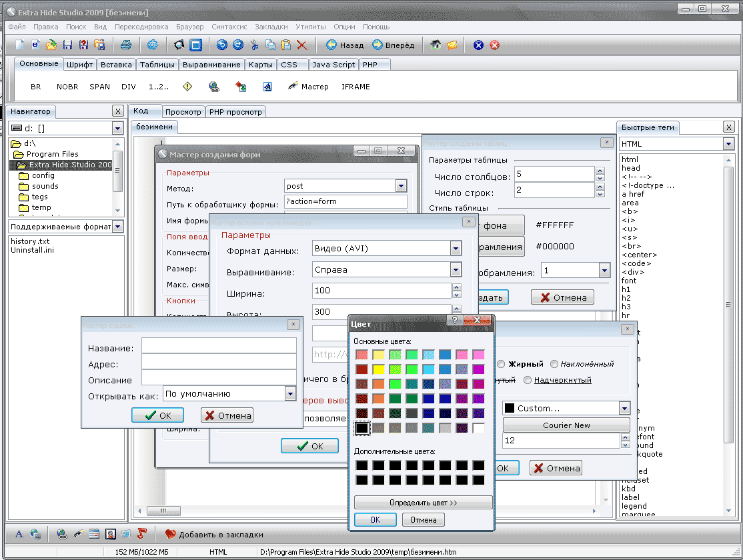This screenshot has height=560, width=743.
Task: Select the Наклонённый radio button
Action: pyautogui.click(x=554, y=364)
